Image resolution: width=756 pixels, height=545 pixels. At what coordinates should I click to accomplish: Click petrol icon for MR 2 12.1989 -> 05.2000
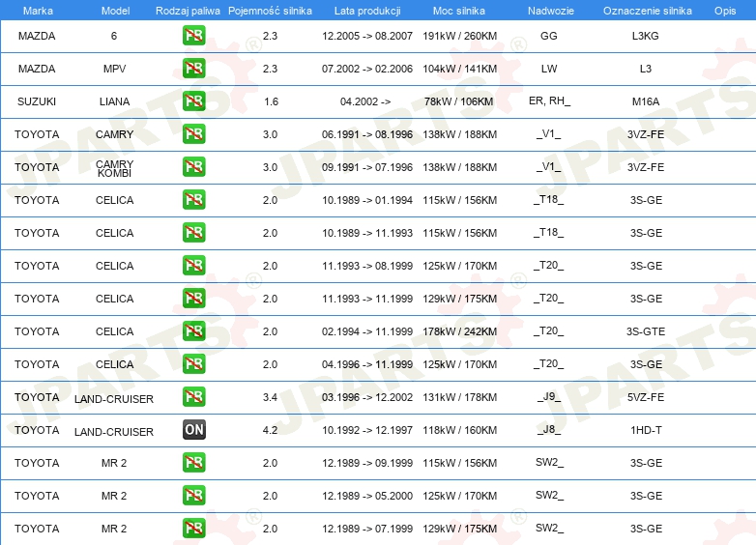(x=193, y=495)
